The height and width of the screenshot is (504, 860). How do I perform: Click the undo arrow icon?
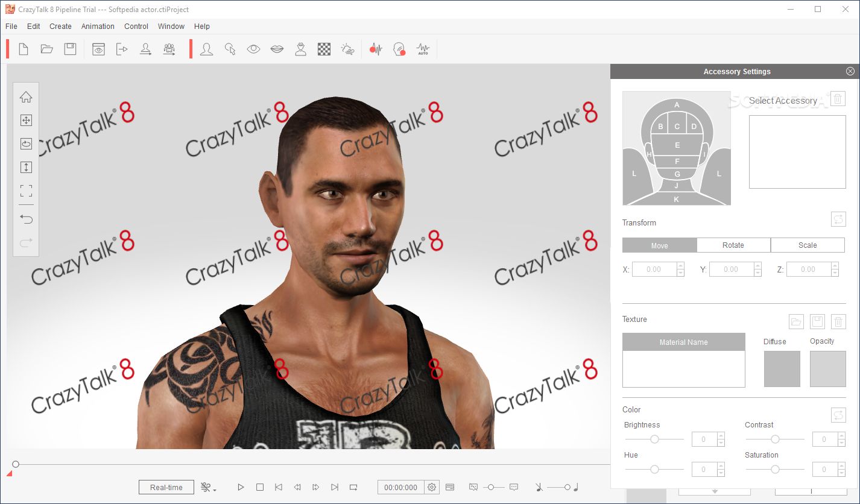click(x=26, y=219)
